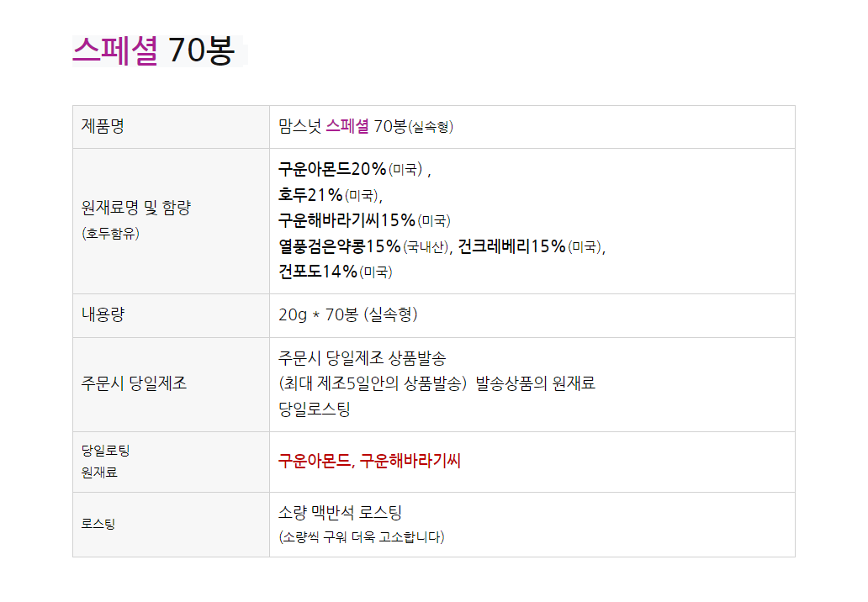Select the 제품명 label cell
The width and height of the screenshot is (868, 602).
point(103,127)
